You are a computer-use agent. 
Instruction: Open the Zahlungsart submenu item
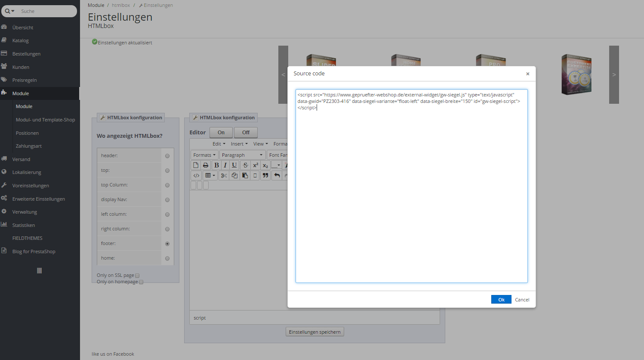click(29, 146)
